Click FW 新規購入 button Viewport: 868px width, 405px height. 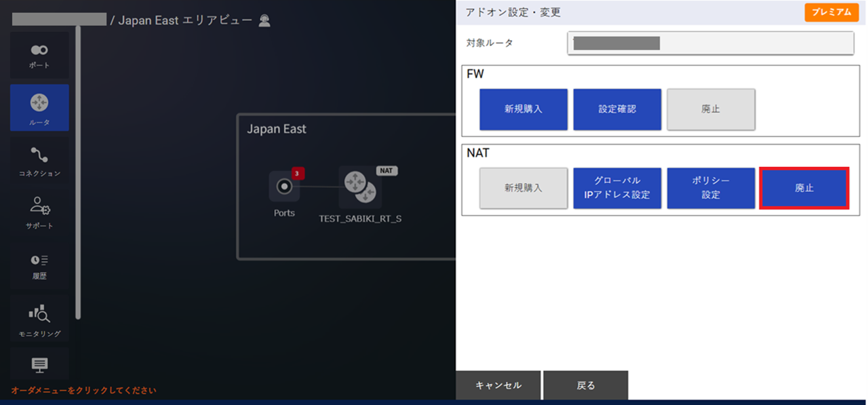524,109
